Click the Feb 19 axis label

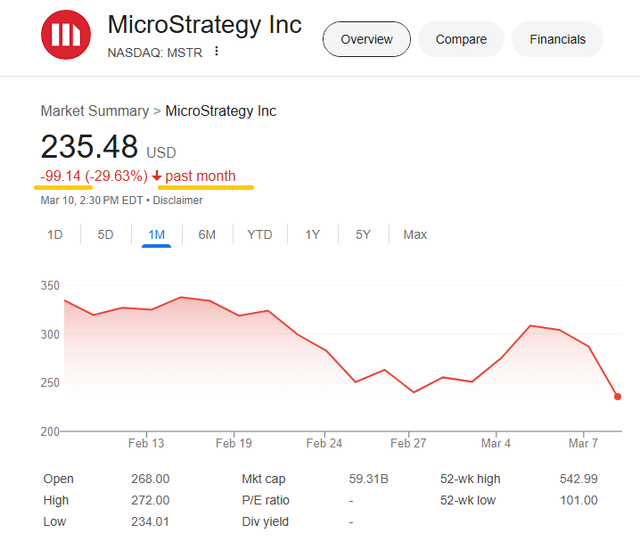[x=234, y=443]
